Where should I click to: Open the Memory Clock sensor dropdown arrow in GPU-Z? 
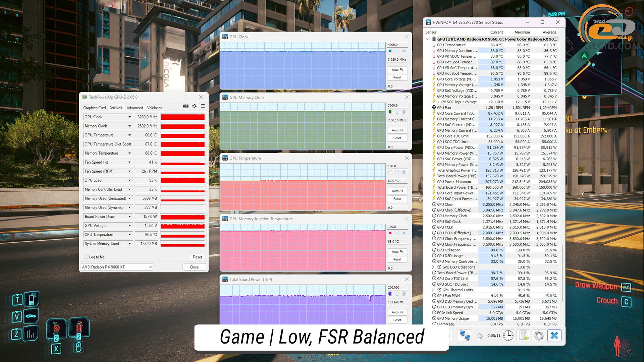tap(129, 126)
